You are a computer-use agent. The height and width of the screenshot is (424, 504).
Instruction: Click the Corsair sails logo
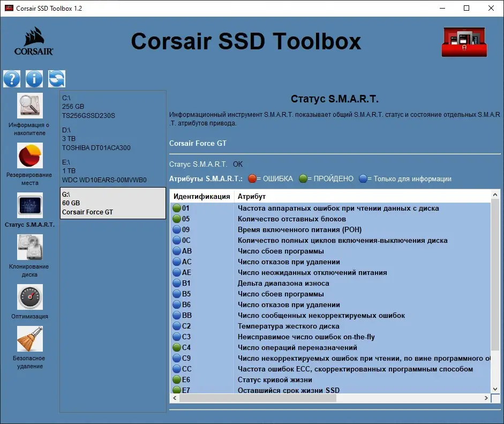coord(34,41)
